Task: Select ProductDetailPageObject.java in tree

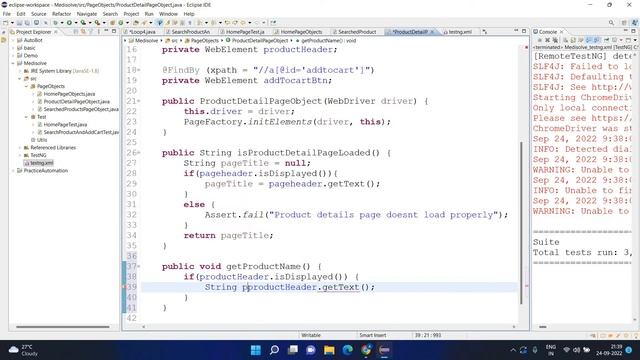Action: point(77,101)
